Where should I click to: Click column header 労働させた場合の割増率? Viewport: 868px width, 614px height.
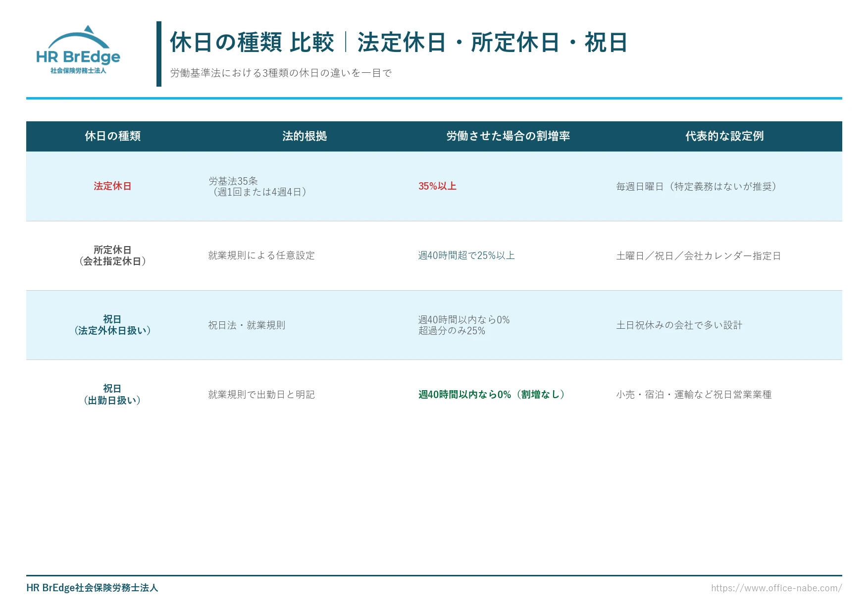(508, 136)
